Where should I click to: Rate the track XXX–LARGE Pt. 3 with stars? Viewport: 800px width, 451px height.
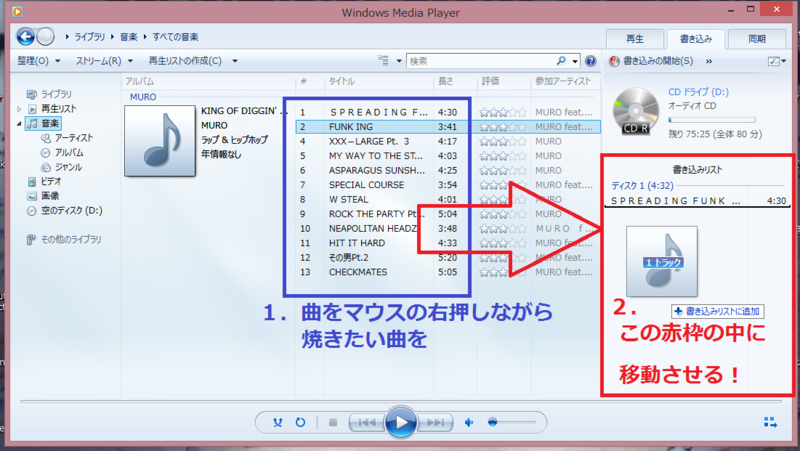point(503,141)
